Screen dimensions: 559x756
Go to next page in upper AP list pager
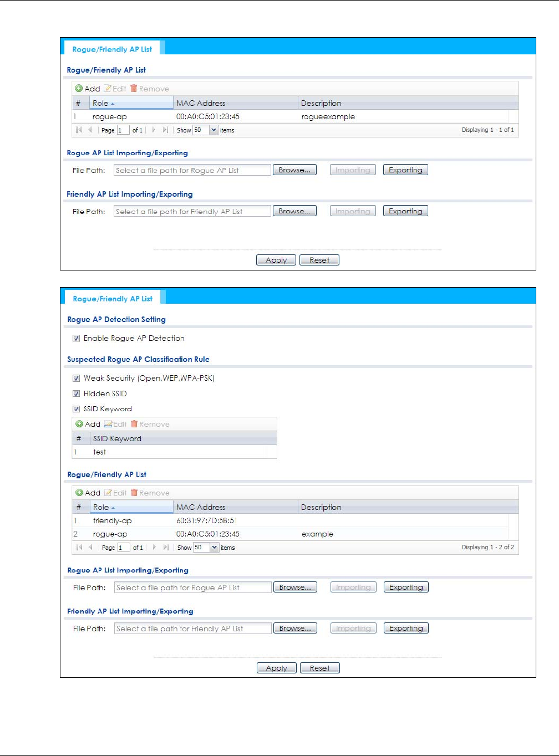(x=154, y=130)
